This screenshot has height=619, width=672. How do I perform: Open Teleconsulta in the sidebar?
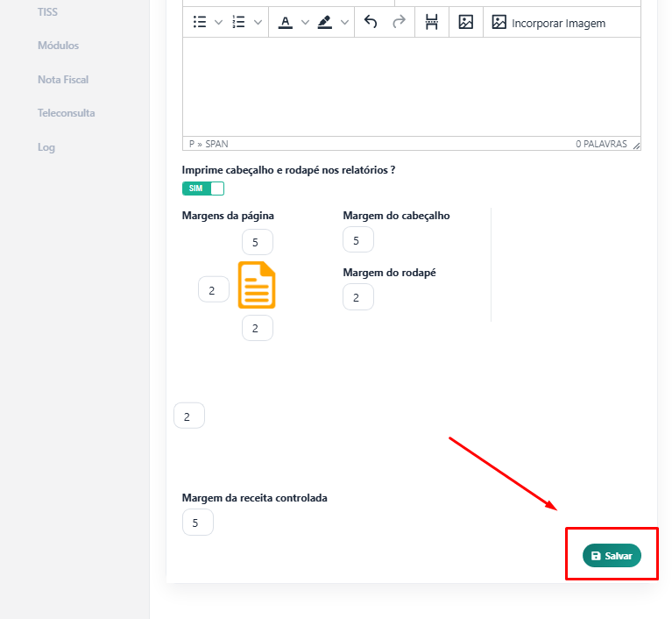click(x=67, y=113)
